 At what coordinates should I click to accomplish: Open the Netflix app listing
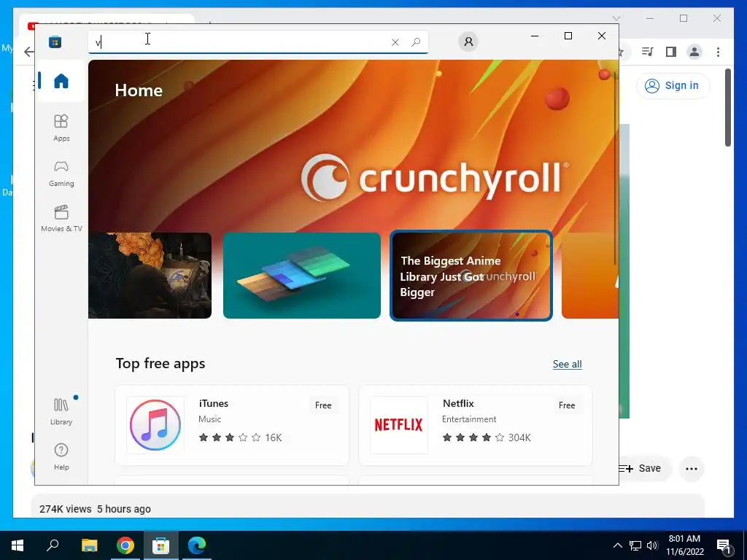pyautogui.click(x=476, y=425)
